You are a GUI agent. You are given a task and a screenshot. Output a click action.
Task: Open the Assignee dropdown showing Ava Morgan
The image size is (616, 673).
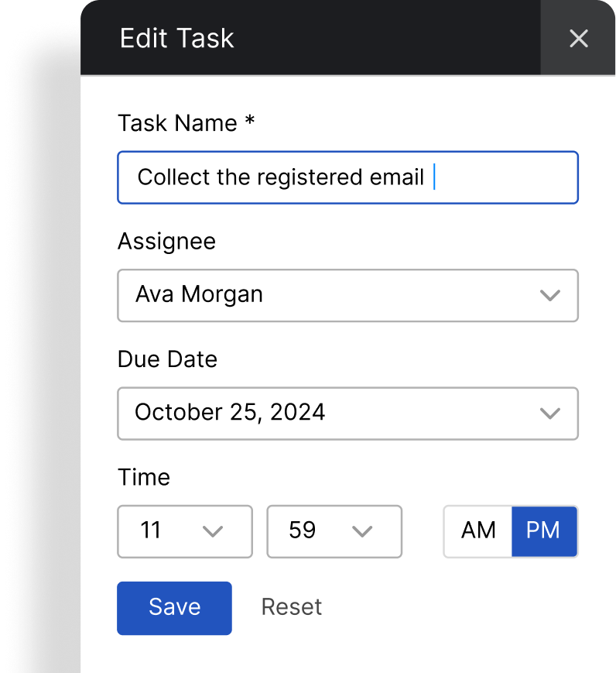click(347, 295)
